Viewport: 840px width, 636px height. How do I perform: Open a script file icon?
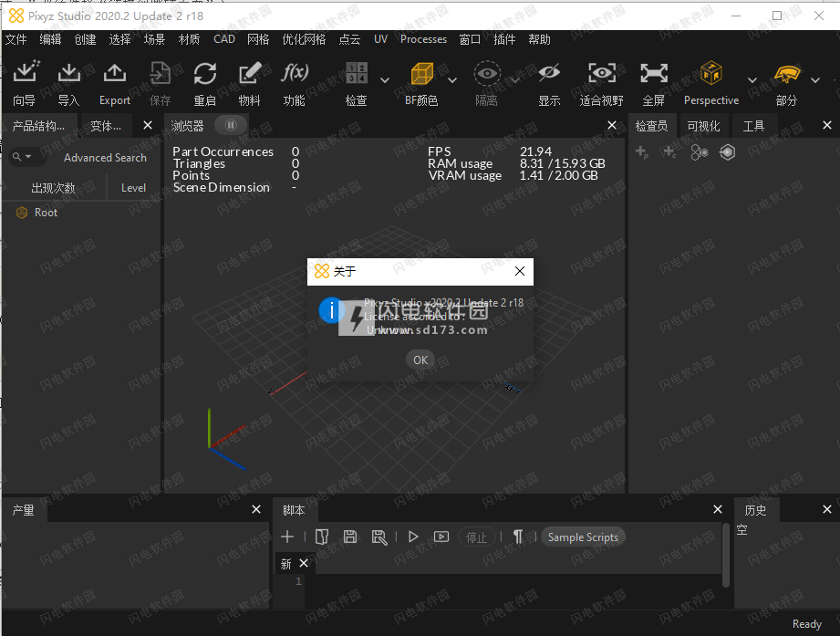click(x=321, y=537)
